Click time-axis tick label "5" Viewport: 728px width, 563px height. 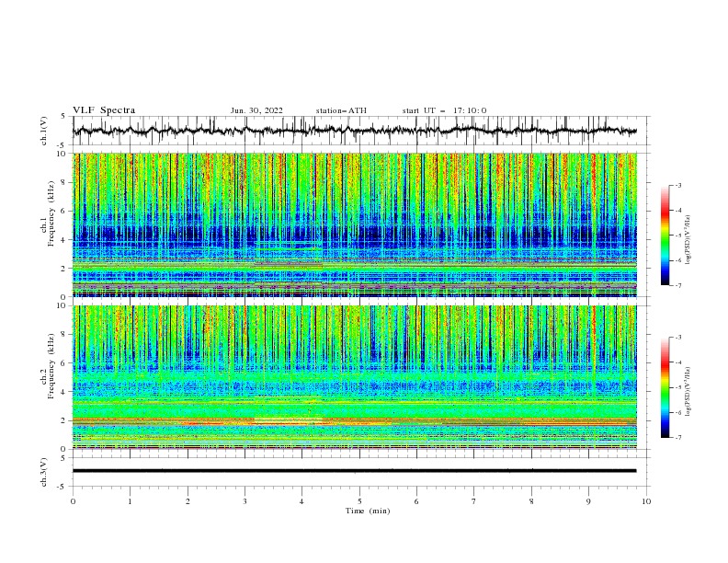click(359, 501)
